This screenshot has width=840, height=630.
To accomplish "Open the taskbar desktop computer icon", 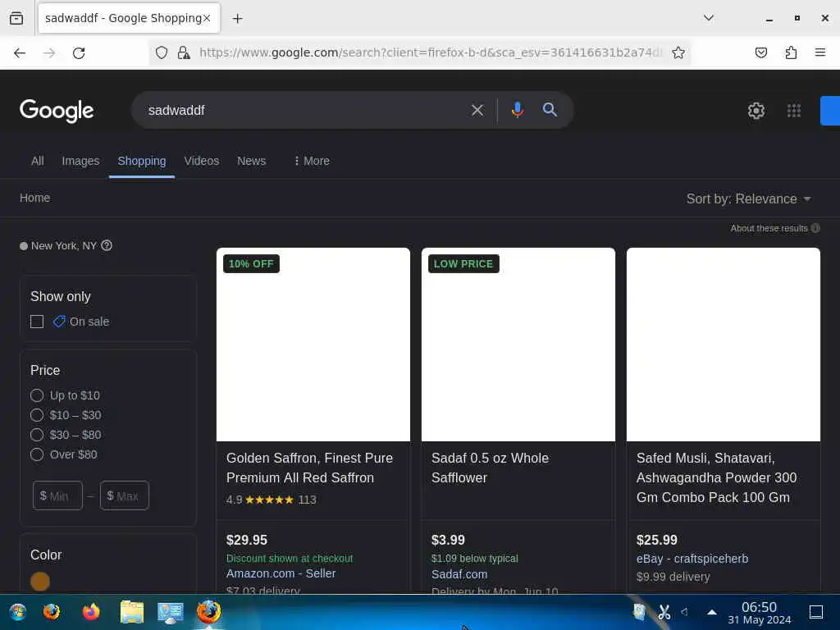I will click(171, 612).
